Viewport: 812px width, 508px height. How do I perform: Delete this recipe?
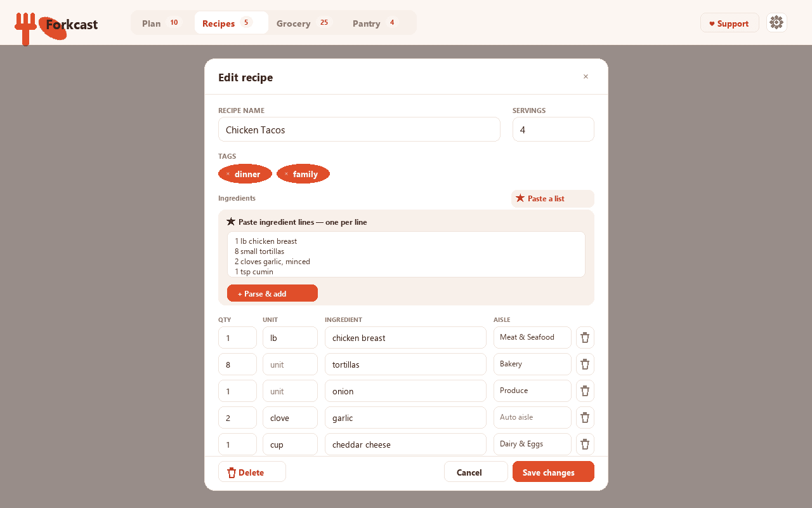tap(252, 472)
